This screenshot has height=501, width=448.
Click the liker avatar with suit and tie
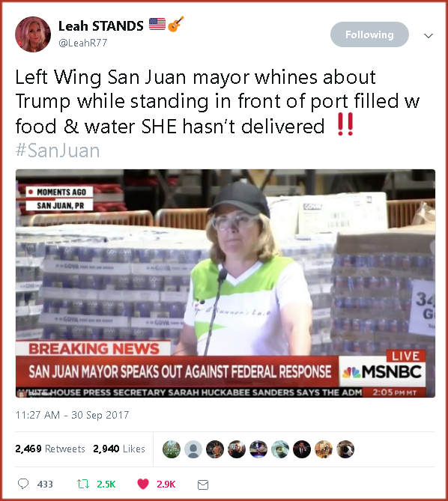point(302,449)
